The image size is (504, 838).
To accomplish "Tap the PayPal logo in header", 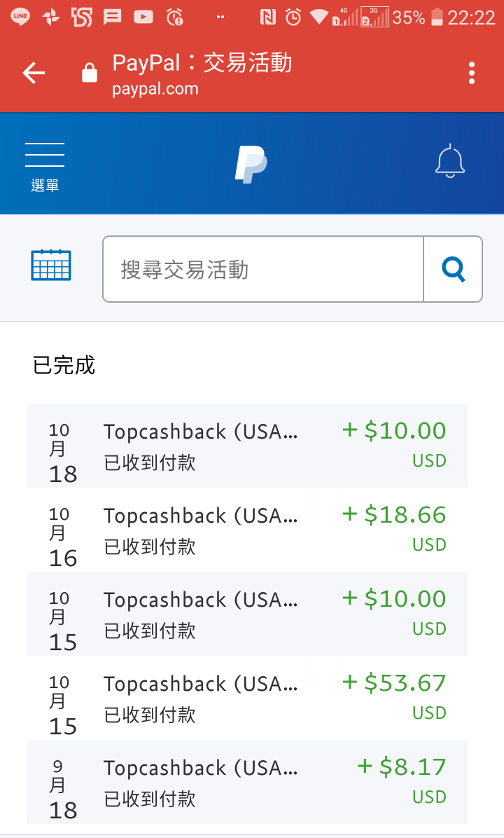I will [251, 164].
